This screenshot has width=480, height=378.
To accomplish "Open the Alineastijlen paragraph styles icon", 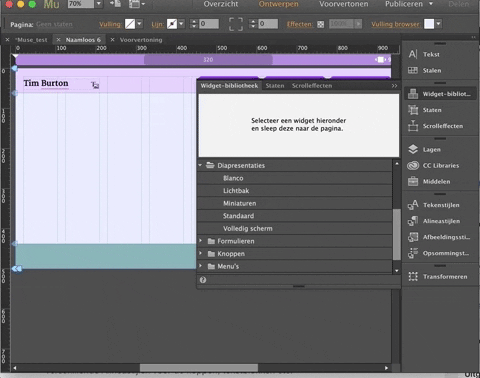I will (x=413, y=221).
